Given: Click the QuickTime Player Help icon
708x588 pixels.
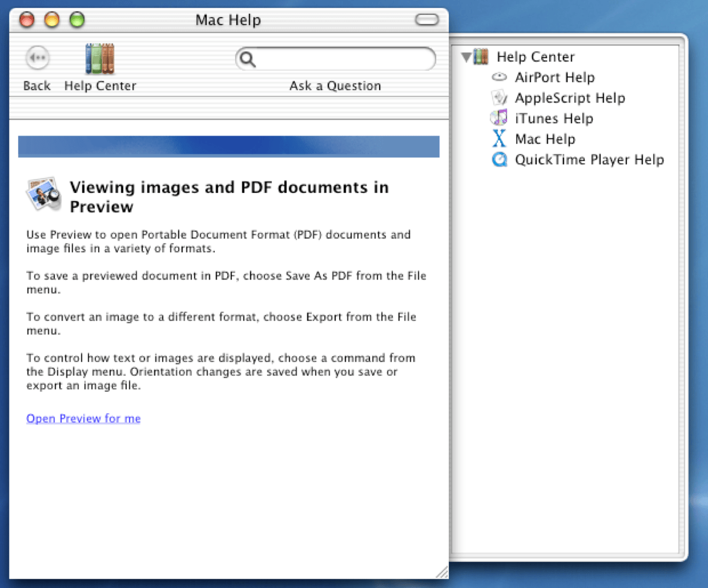Looking at the screenshot, I should click(x=499, y=159).
